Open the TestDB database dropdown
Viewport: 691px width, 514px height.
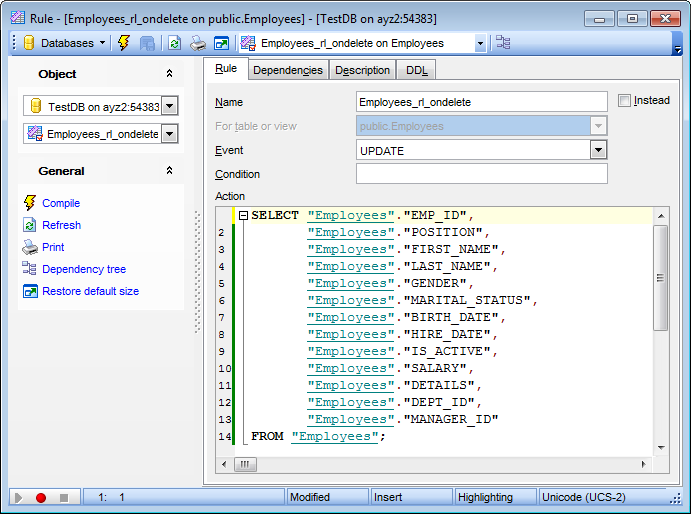(170, 106)
